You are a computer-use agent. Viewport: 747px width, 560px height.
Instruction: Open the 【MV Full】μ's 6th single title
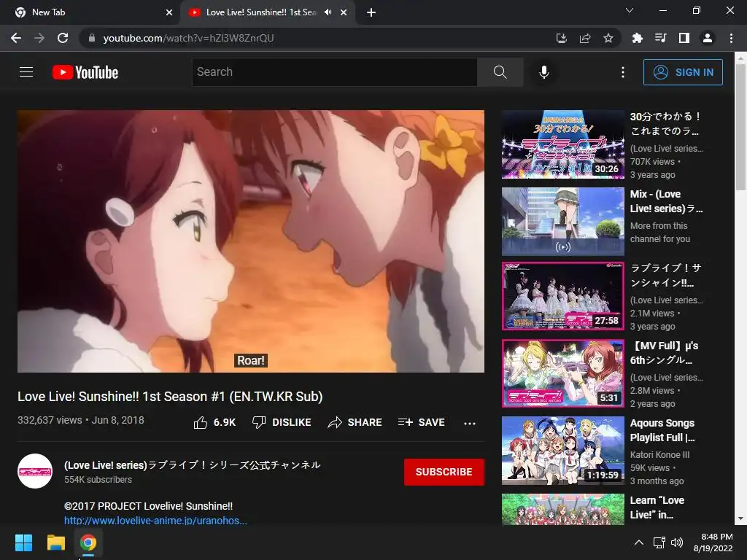[664, 353]
